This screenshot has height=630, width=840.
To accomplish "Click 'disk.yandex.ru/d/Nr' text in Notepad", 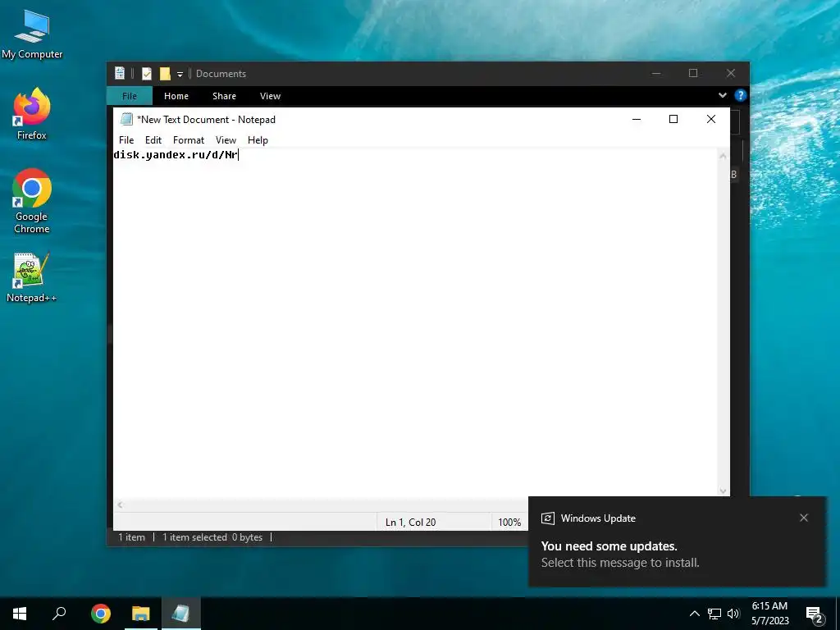I will (176, 155).
